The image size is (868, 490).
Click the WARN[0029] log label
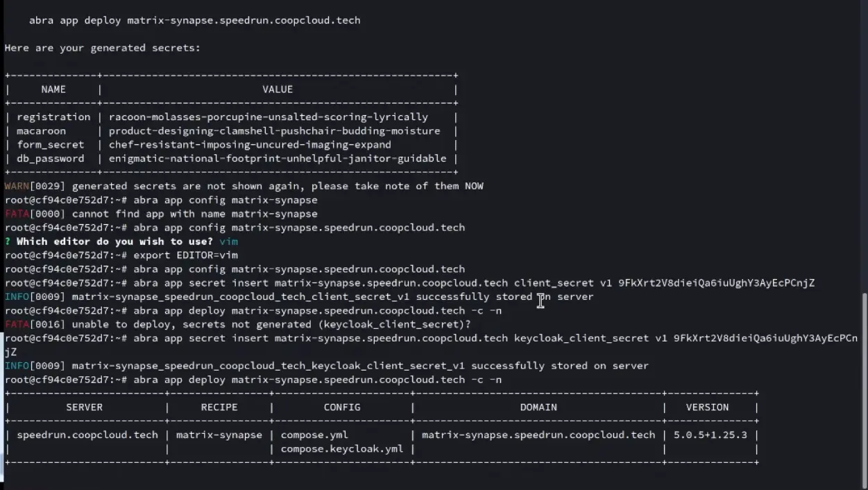[x=35, y=186]
